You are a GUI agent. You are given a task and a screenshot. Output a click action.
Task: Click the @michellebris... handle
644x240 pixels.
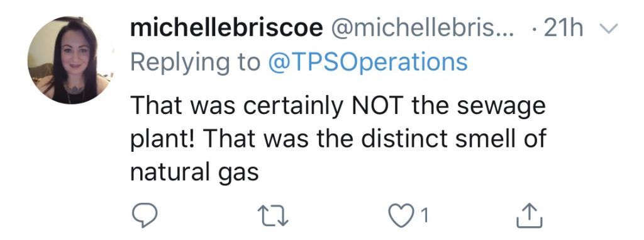(422, 28)
